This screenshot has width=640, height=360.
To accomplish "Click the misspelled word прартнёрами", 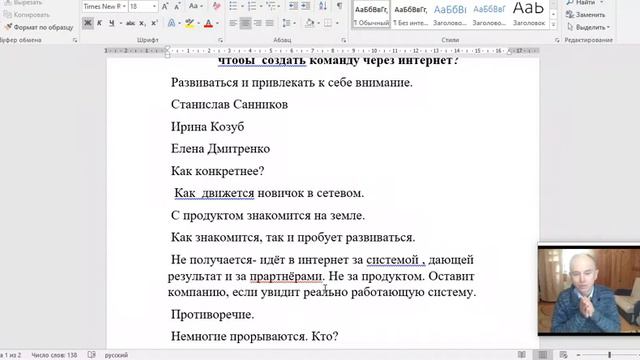I will (x=286, y=277).
